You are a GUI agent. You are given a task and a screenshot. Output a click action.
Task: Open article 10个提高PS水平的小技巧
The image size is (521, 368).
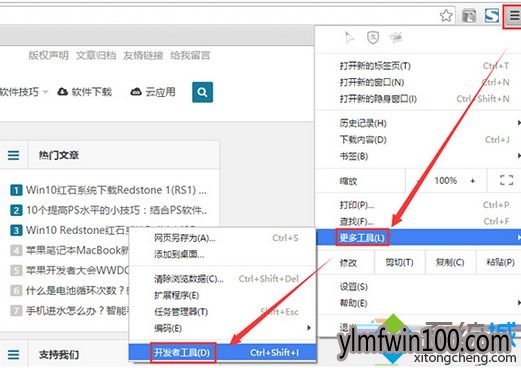116,210
